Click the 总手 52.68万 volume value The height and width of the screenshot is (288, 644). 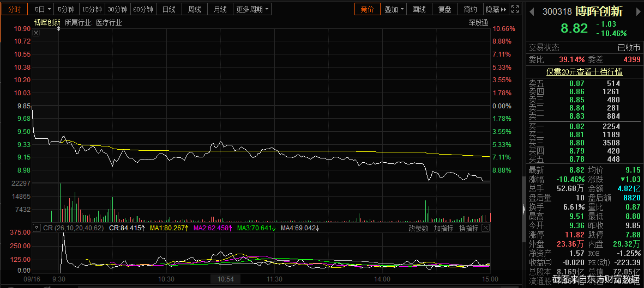[x=571, y=188]
